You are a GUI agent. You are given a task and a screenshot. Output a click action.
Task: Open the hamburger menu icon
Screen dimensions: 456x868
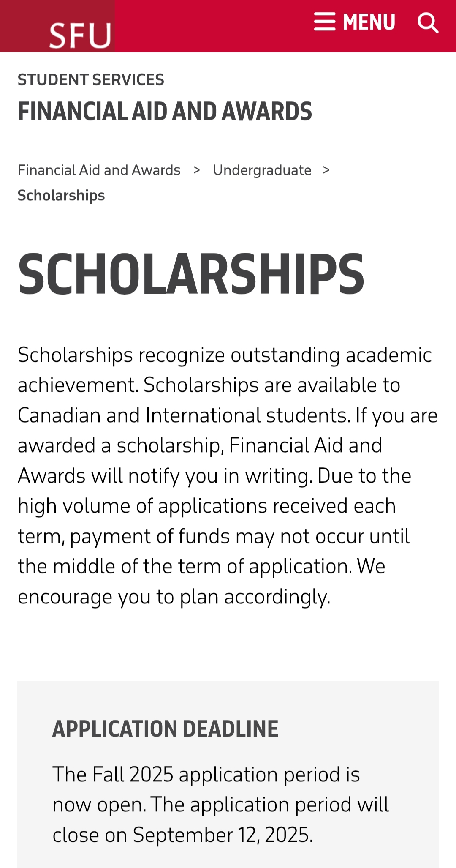point(325,22)
